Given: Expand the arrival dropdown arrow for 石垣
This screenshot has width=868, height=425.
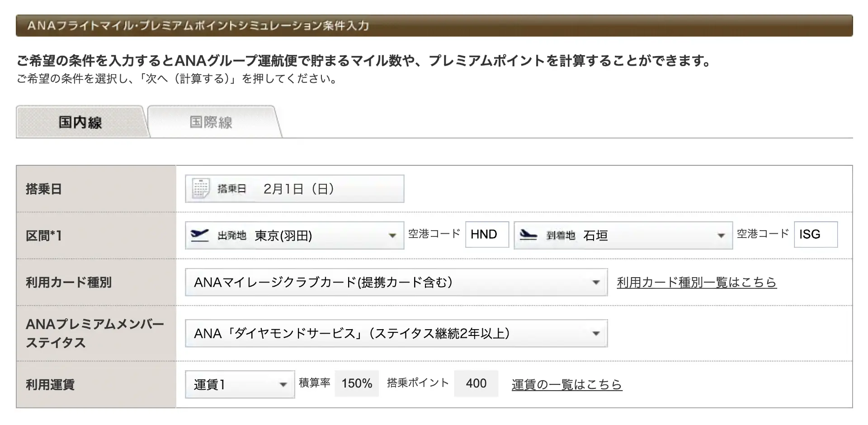Looking at the screenshot, I should (721, 236).
